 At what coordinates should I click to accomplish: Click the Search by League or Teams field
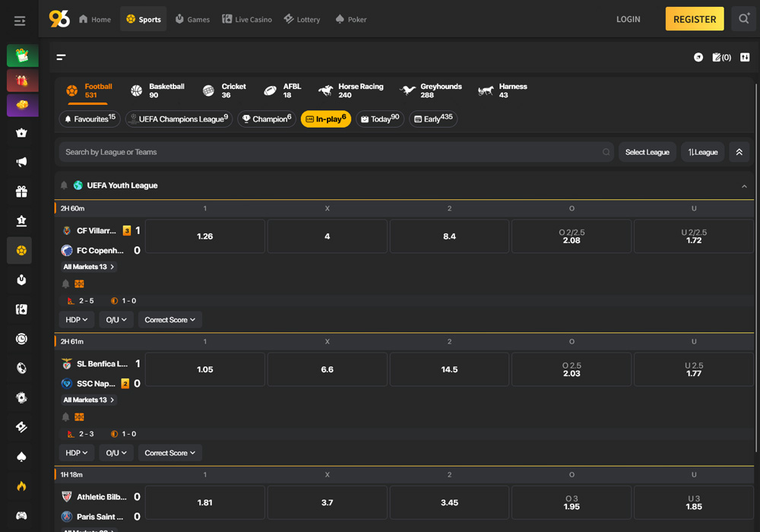(x=331, y=152)
